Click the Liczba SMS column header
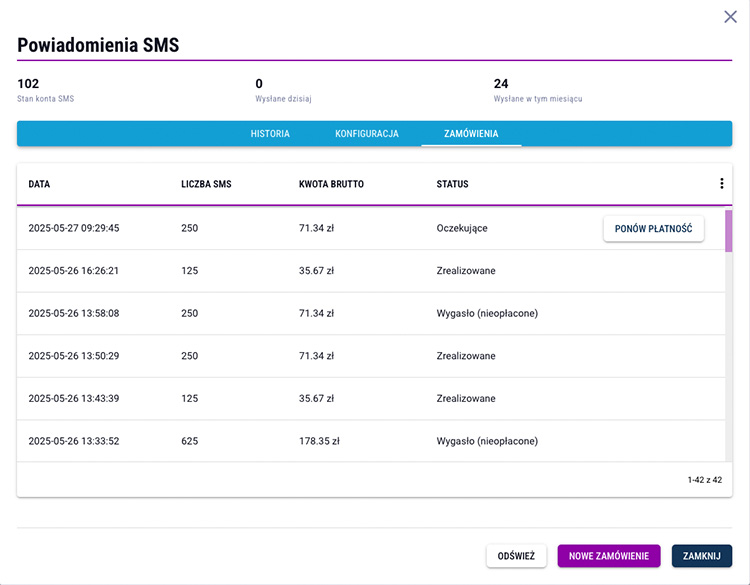This screenshot has width=750, height=585. click(x=206, y=184)
